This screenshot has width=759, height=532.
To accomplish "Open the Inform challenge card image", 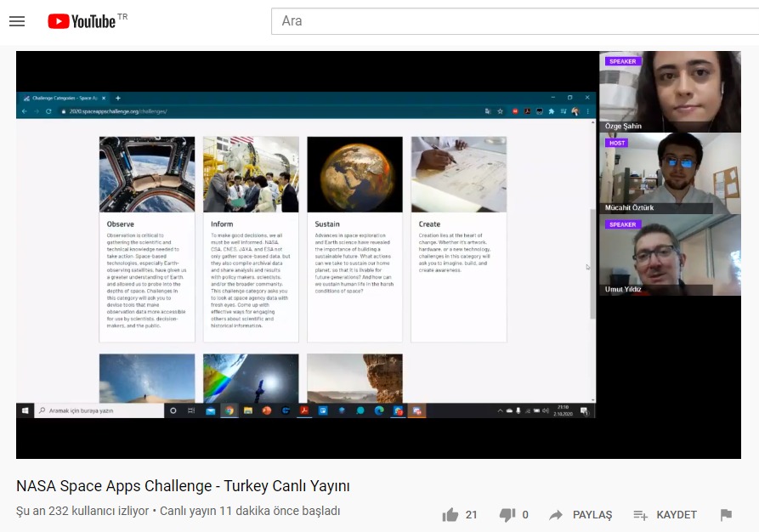I will [251, 174].
